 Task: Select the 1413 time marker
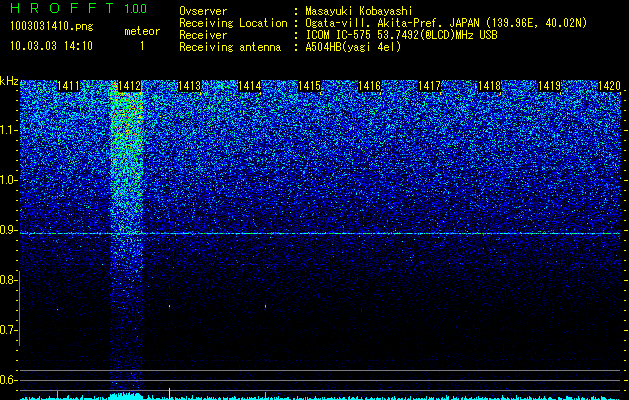(x=189, y=86)
